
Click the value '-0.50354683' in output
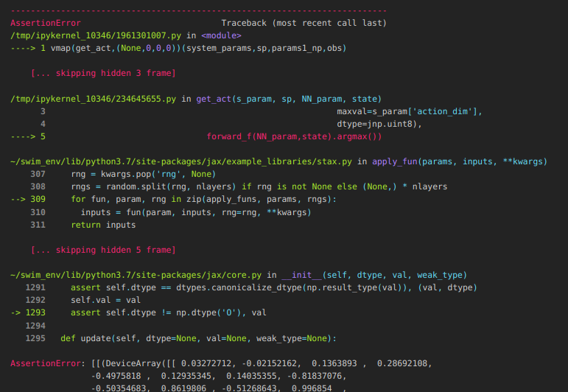[119, 388]
